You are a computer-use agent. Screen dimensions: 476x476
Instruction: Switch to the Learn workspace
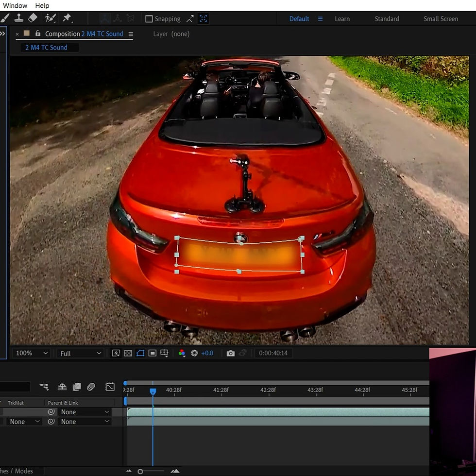pos(342,18)
